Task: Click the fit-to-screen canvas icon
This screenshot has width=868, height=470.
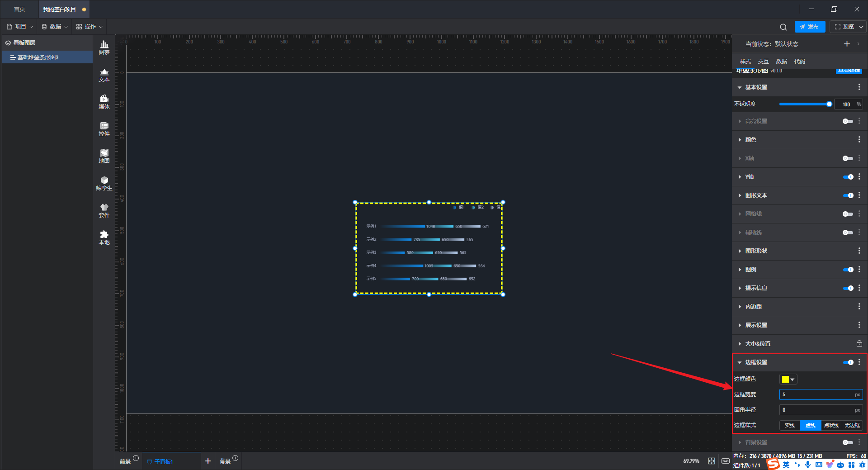Action: 712,461
